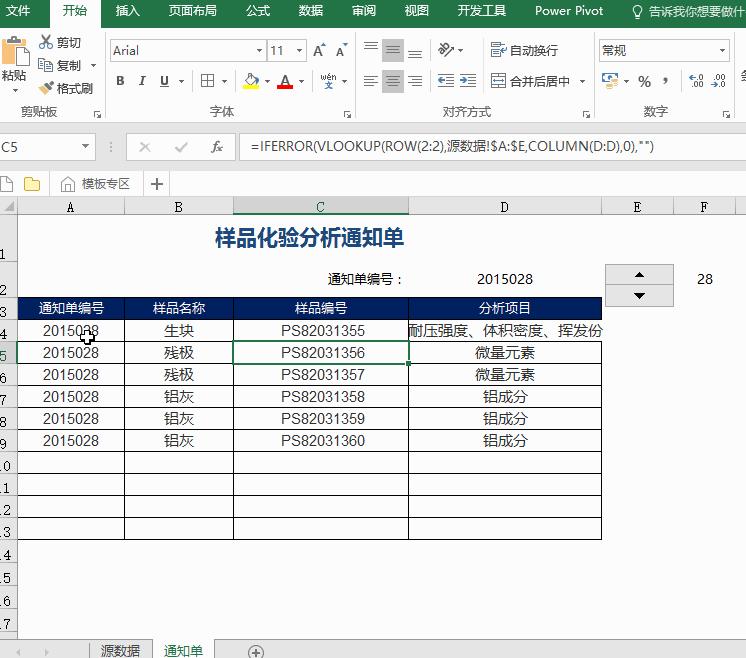
Task: Increase decimal places icon
Action: 696,81
